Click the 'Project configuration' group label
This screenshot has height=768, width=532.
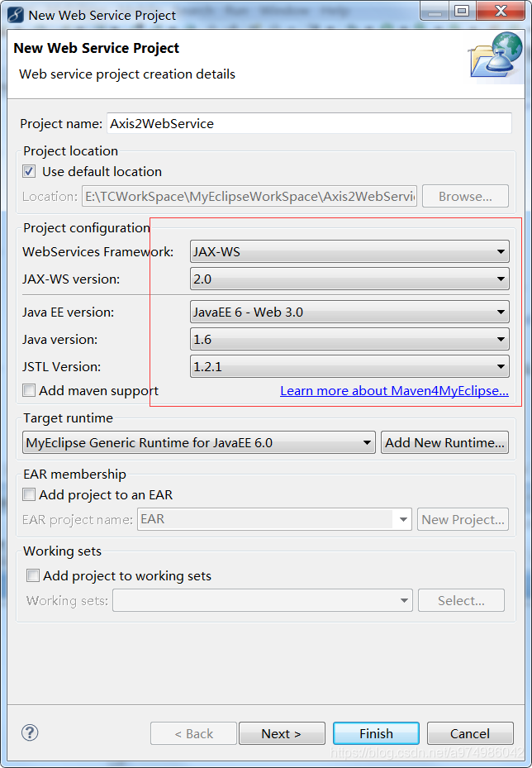(87, 228)
